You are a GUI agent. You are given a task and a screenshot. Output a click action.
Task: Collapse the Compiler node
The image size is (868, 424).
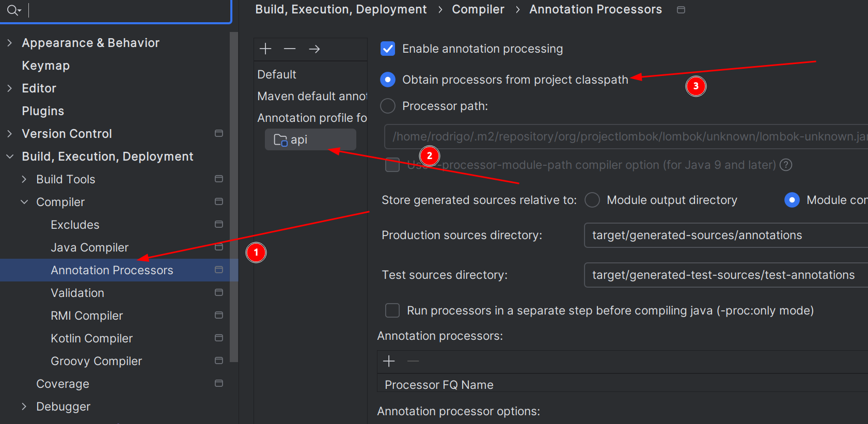point(24,202)
